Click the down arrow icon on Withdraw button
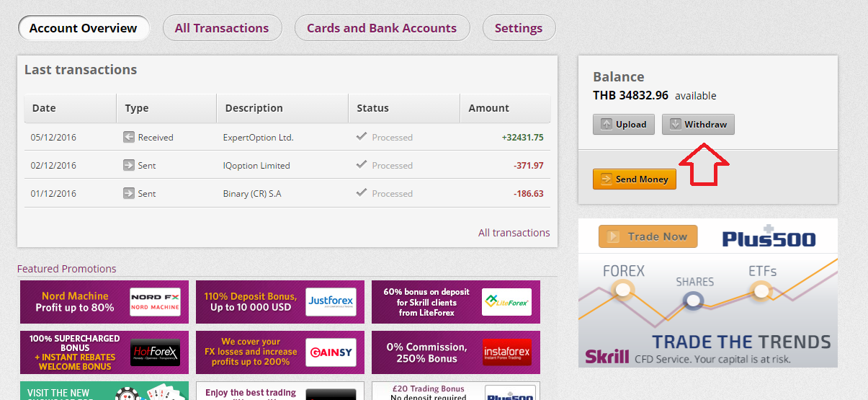Image resolution: width=868 pixels, height=400 pixels. pyautogui.click(x=674, y=124)
